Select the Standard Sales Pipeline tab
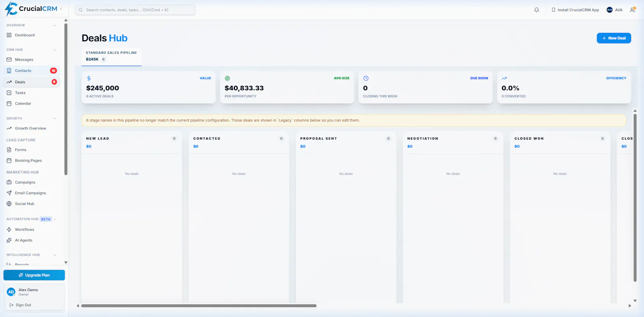This screenshot has height=317, width=644. point(111,56)
